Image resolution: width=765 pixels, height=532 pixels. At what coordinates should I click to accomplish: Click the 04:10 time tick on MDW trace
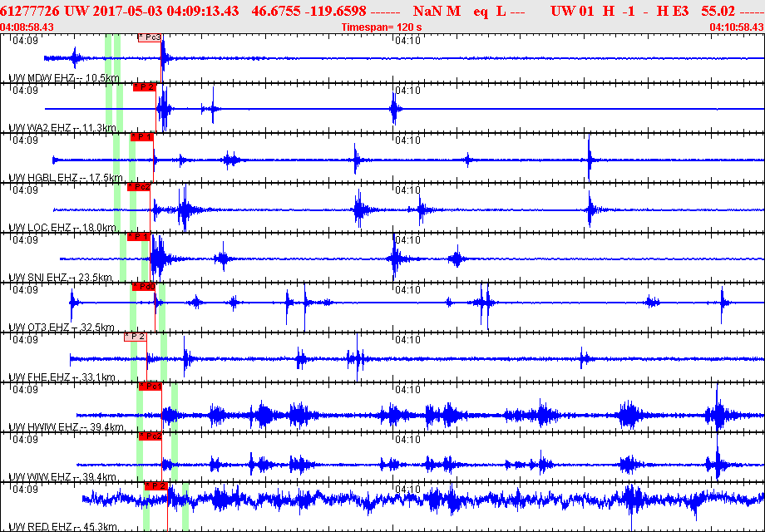[x=407, y=41]
